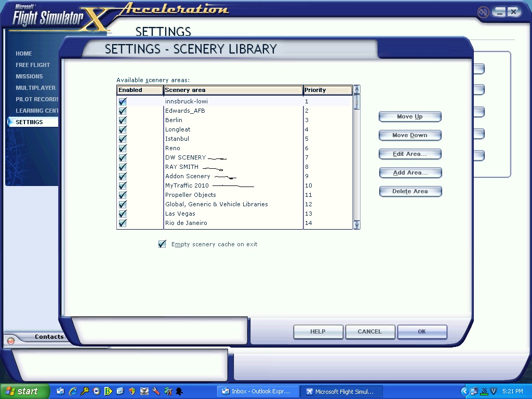Click the key icon in quick launch

(x=85, y=391)
